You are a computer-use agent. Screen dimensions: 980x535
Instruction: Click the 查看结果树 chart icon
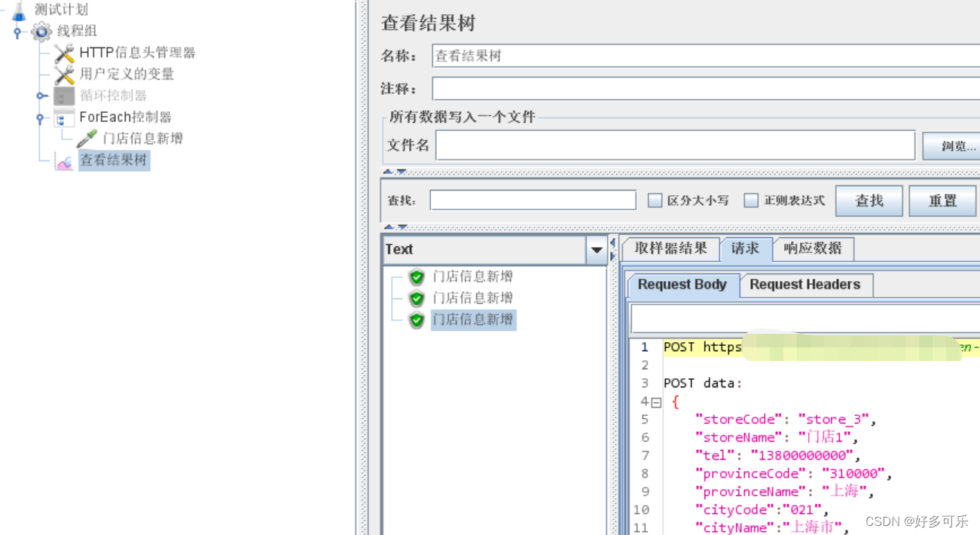[64, 160]
